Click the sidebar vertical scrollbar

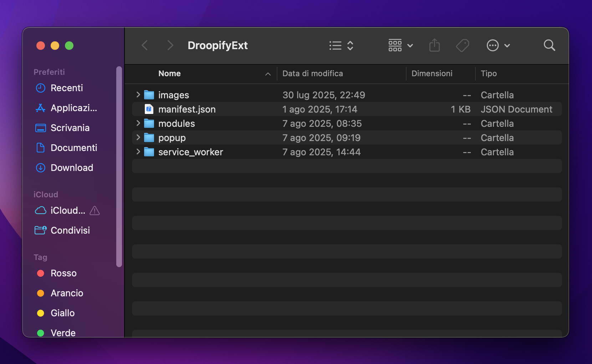pos(119,166)
